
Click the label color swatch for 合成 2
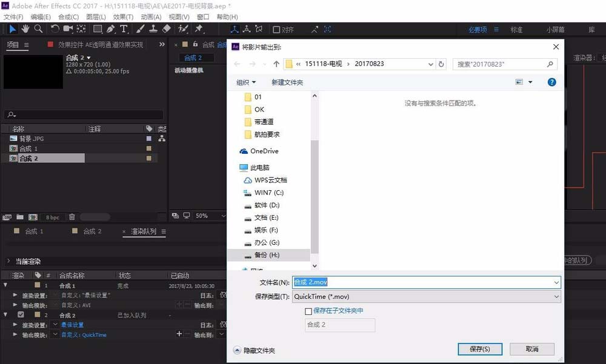pos(38,314)
